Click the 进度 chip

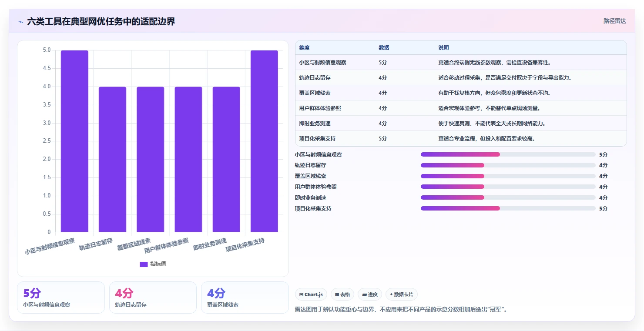click(370, 294)
